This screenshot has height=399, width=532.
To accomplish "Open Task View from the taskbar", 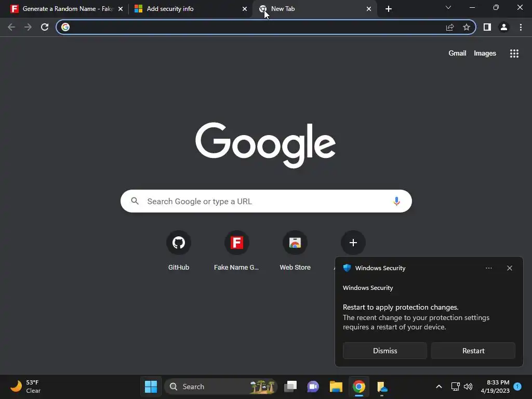I will pos(290,387).
